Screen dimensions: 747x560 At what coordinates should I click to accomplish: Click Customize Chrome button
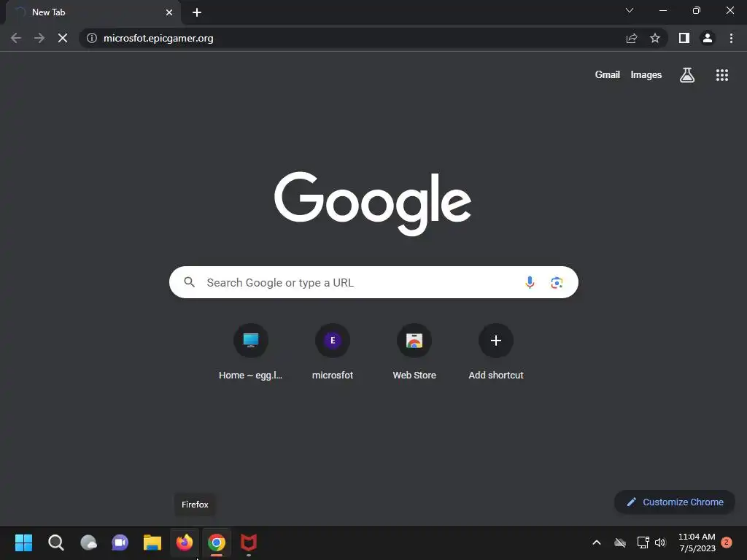point(675,502)
